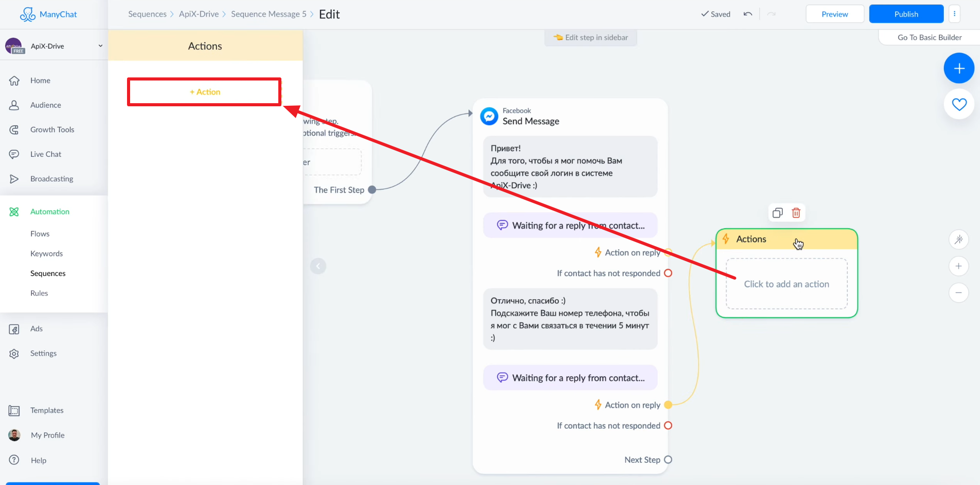The image size is (980, 485).
Task: Open the ApiX-Drive account dropdown
Action: pos(54,46)
